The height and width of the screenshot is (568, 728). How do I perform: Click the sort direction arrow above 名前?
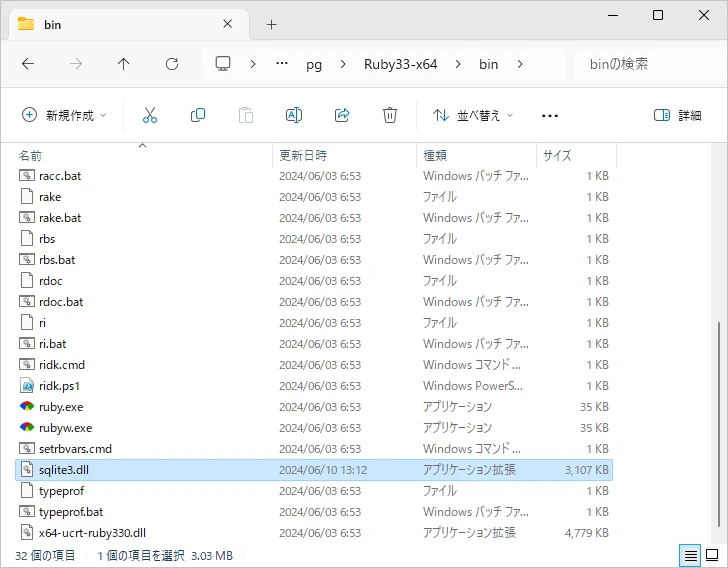(143, 146)
